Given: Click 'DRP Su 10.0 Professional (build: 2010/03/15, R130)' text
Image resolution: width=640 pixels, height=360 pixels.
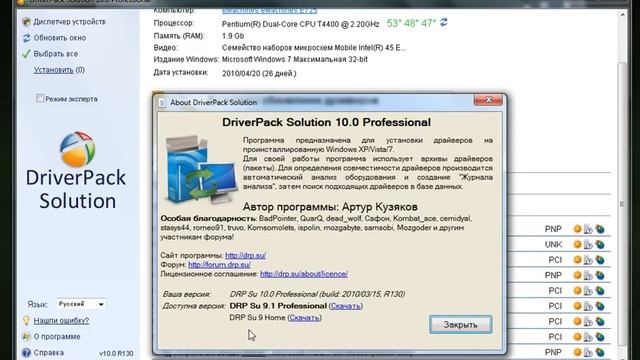Looking at the screenshot, I should pos(317,294).
